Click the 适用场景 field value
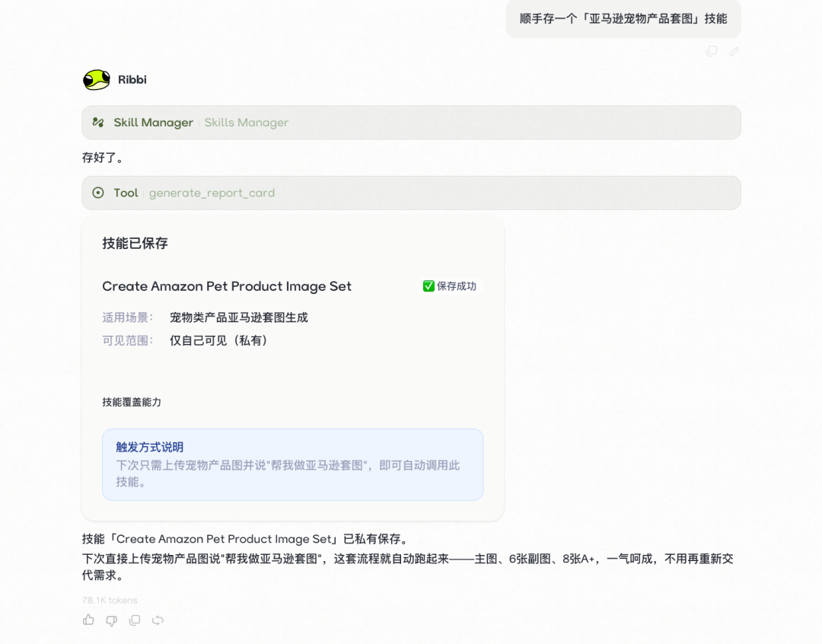822x644 pixels. pyautogui.click(x=239, y=317)
